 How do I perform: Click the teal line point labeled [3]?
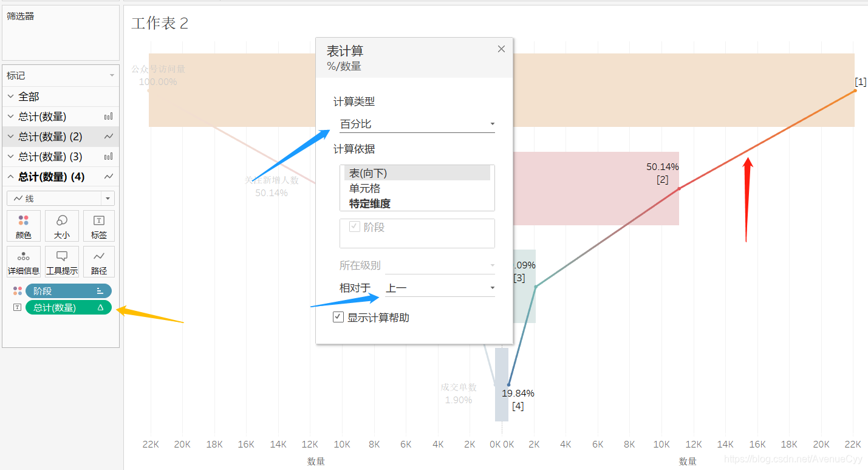(x=535, y=286)
